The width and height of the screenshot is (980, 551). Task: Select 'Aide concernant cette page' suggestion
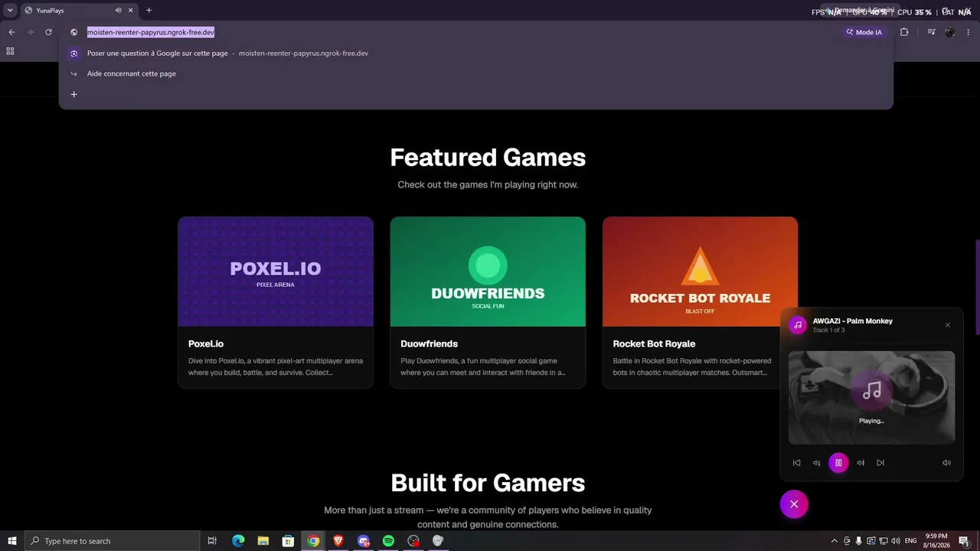pos(475,73)
